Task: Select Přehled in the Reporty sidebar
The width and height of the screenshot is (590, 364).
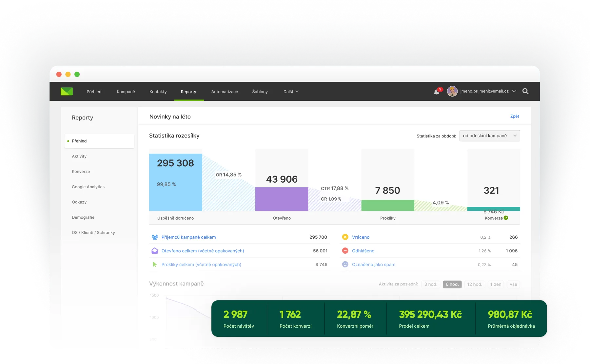Action: tap(99, 141)
